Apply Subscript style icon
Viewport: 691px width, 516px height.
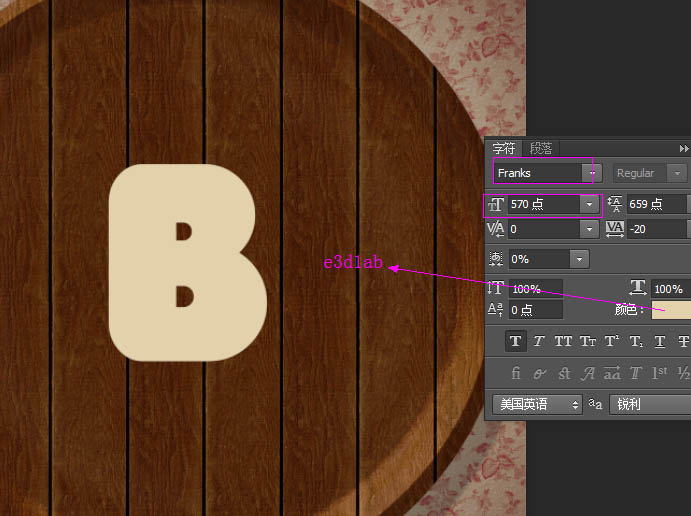[636, 341]
